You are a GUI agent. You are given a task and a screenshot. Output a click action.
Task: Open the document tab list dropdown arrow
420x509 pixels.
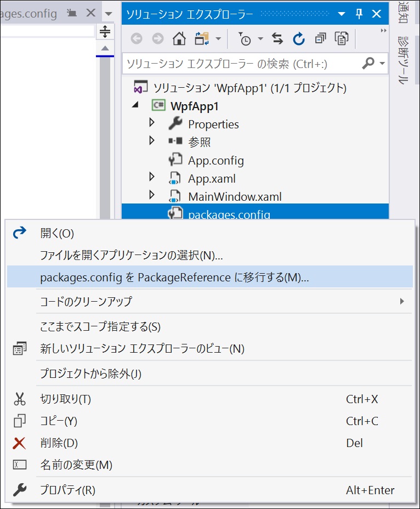[109, 14]
